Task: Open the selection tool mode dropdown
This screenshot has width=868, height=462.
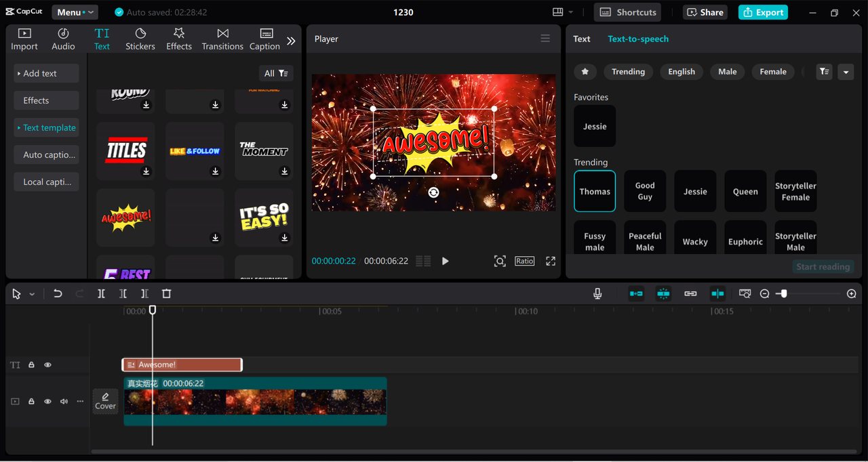Action: click(x=32, y=294)
